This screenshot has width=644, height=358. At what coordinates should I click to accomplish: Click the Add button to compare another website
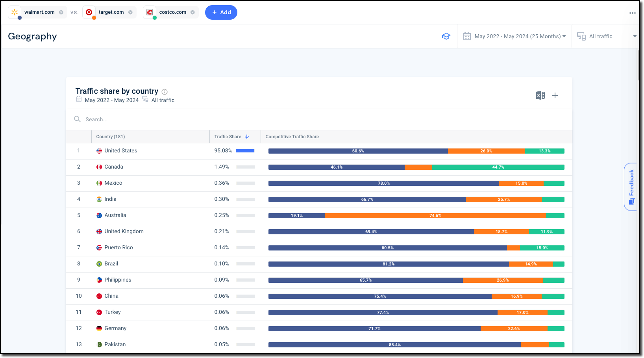coord(221,12)
